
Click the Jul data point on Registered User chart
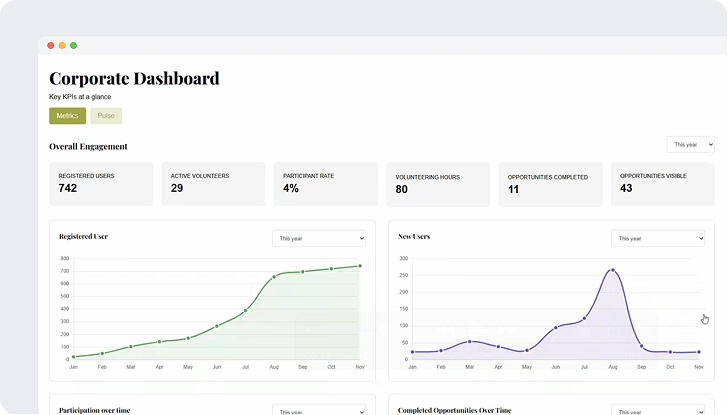tap(245, 311)
